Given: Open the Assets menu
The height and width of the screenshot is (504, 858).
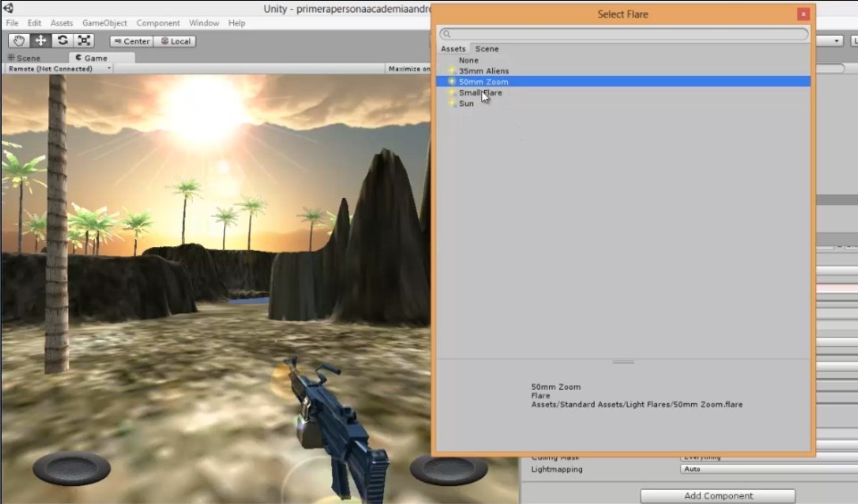Looking at the screenshot, I should pos(62,23).
